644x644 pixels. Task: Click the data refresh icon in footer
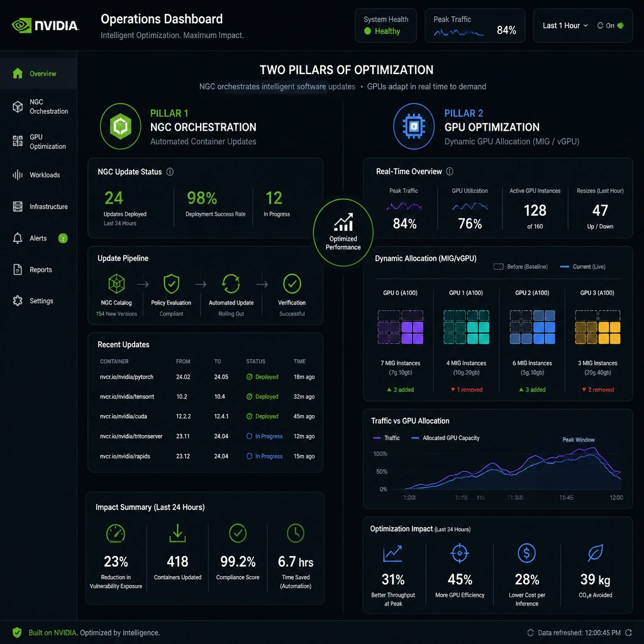pyautogui.click(x=628, y=633)
